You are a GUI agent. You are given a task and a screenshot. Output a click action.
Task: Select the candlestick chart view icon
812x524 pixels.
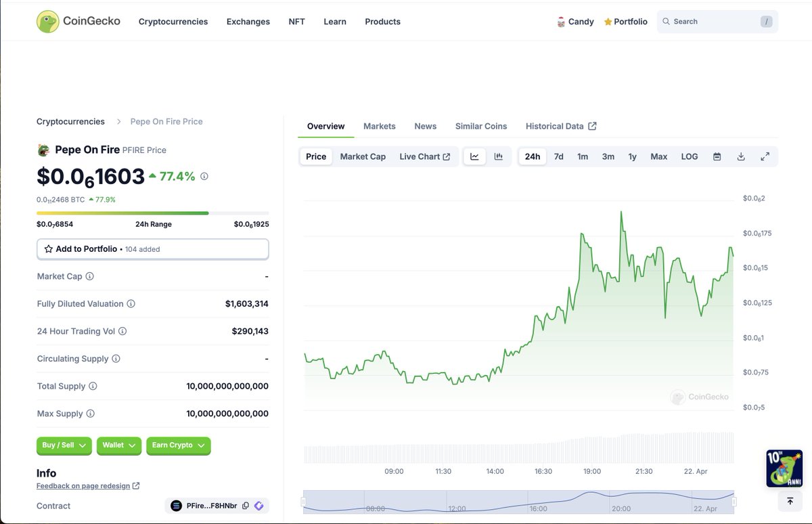coord(499,156)
